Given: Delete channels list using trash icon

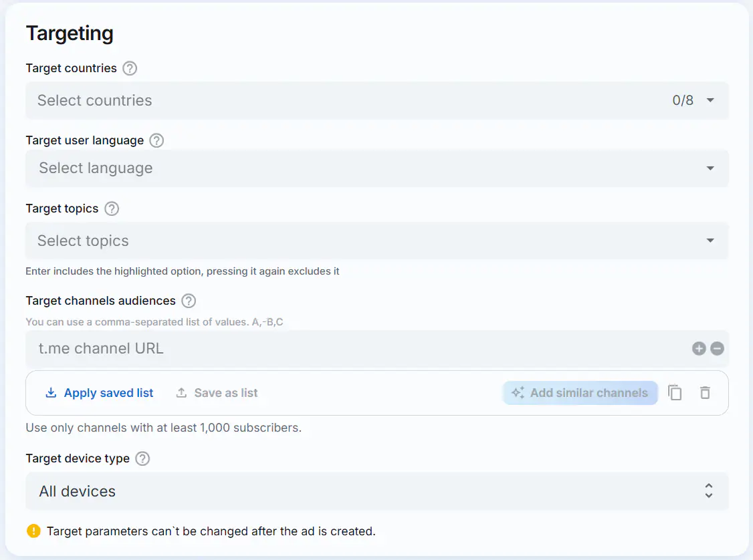Looking at the screenshot, I should 705,392.
